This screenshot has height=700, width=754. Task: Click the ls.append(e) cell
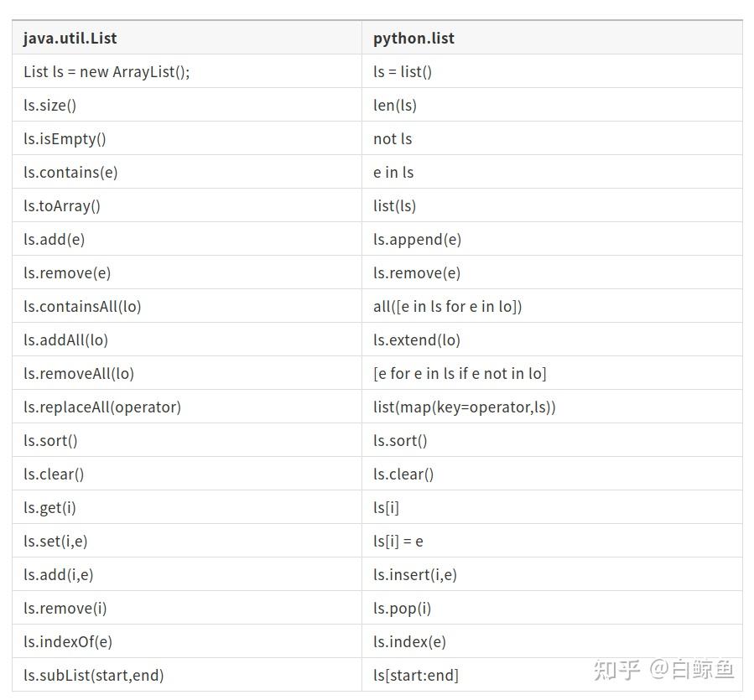[x=418, y=239]
